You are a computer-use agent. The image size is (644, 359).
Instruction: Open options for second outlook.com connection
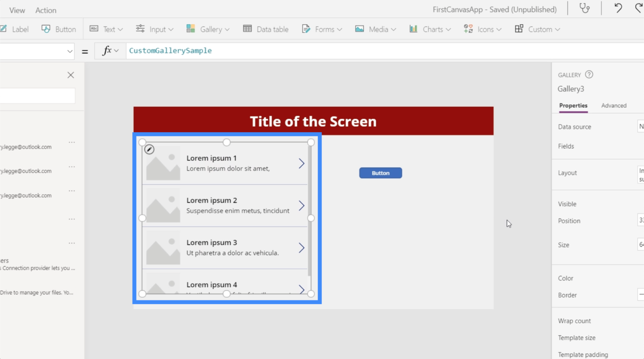click(x=72, y=167)
